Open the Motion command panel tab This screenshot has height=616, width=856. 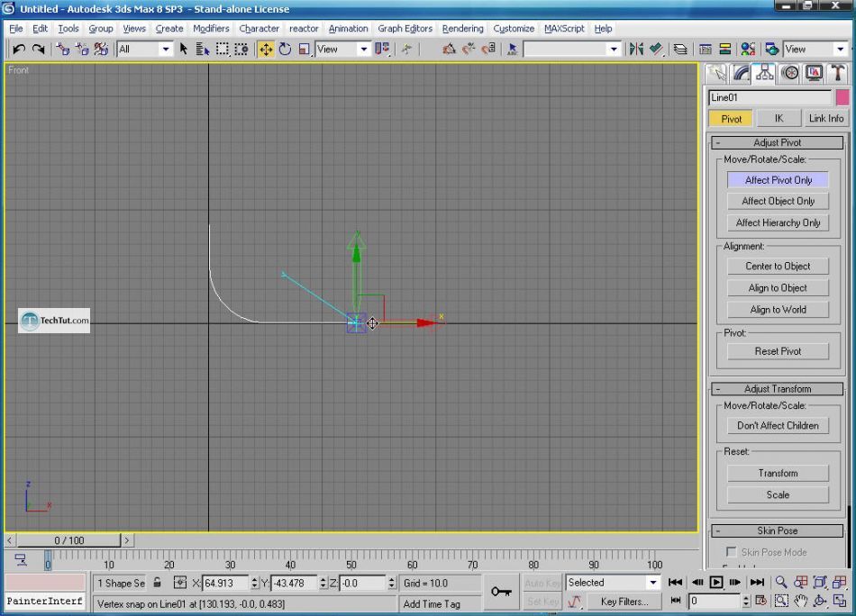790,73
